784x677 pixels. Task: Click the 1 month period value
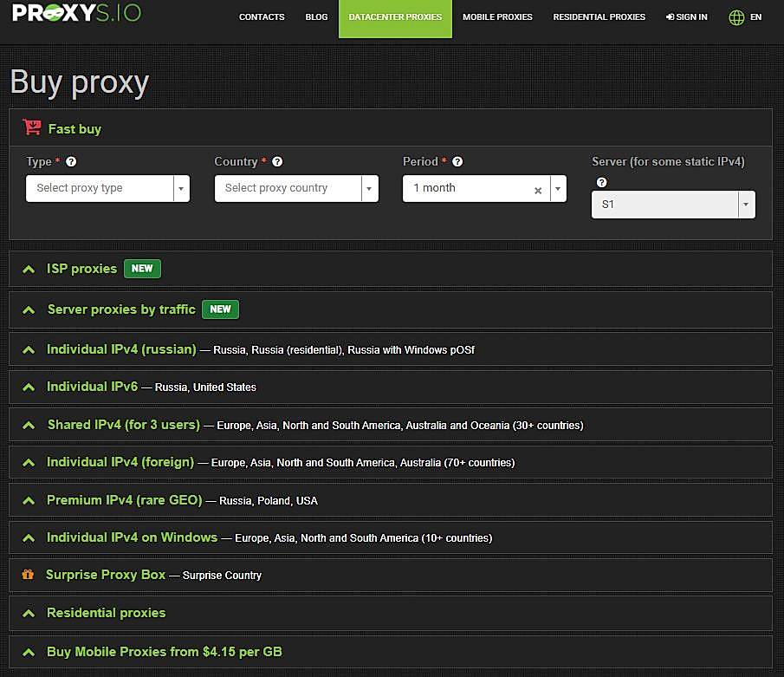[x=434, y=187]
